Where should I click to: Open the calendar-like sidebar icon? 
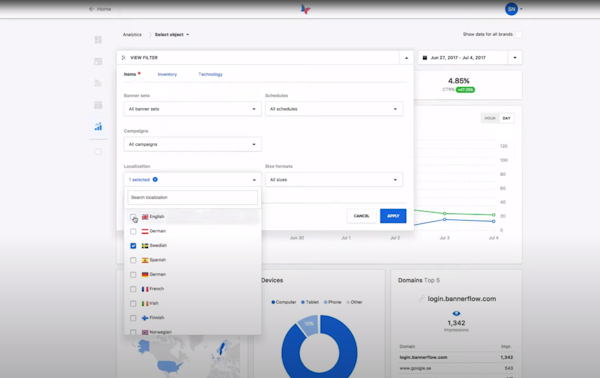98,105
